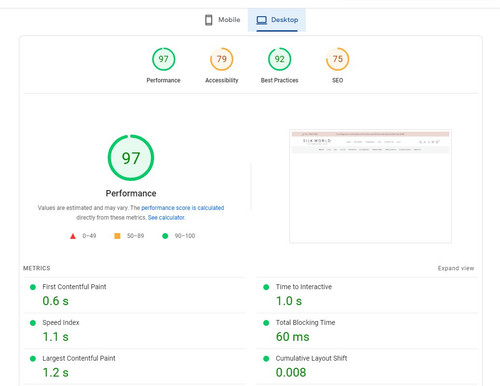Click the mobile phone icon
Screen dimensions: 500x386
[209, 20]
